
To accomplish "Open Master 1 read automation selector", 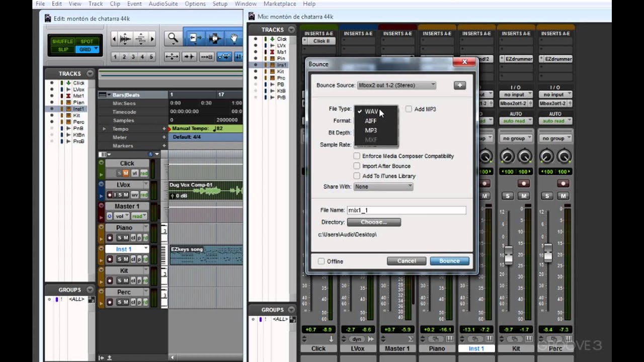I will coord(139,216).
